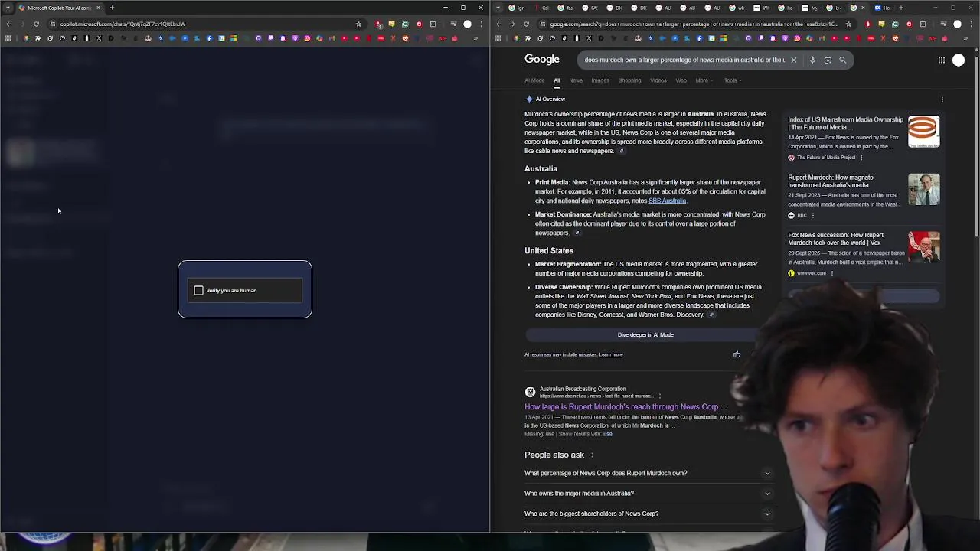Open the Apps grid bookmark in Copilot window
The image size is (980, 551).
click(8, 38)
